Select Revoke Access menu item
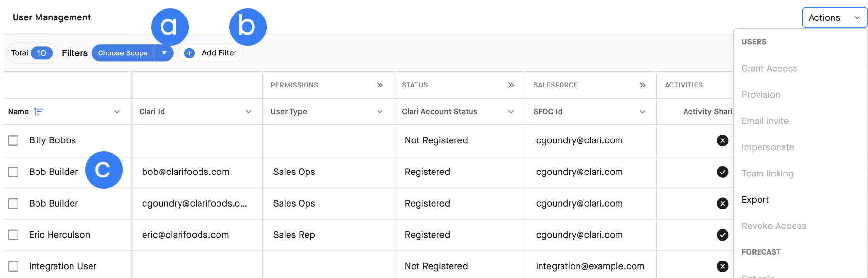Viewport: 868px width, 278px height. tap(774, 226)
